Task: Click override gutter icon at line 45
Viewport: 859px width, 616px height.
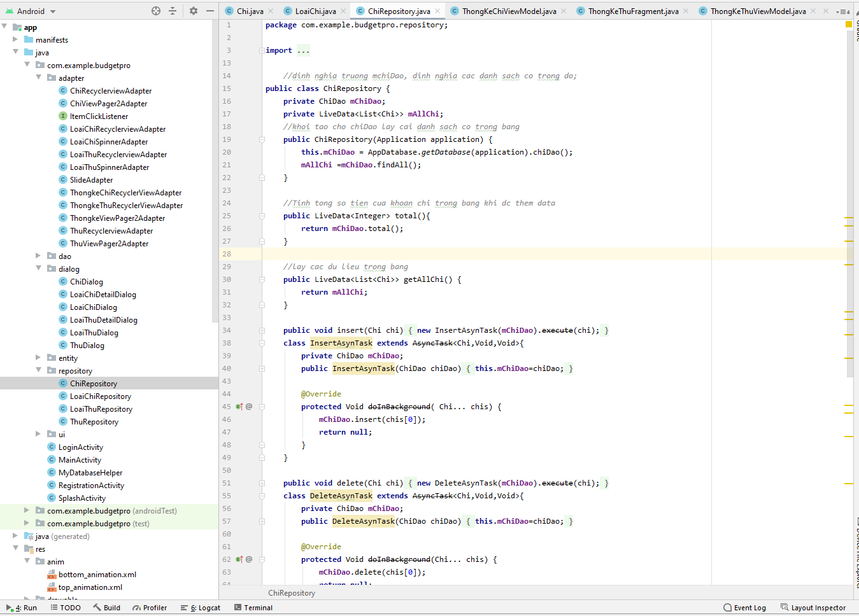Action: pyautogui.click(x=239, y=407)
